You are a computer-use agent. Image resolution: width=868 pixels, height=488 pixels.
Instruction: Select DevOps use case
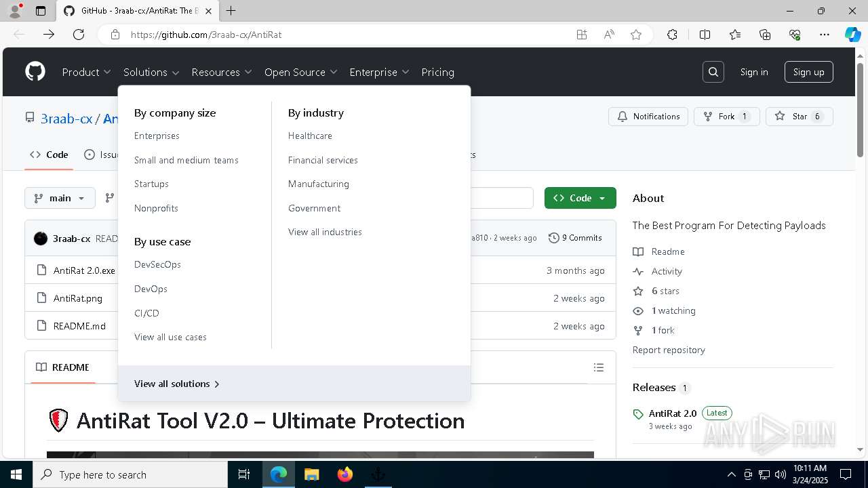point(151,289)
